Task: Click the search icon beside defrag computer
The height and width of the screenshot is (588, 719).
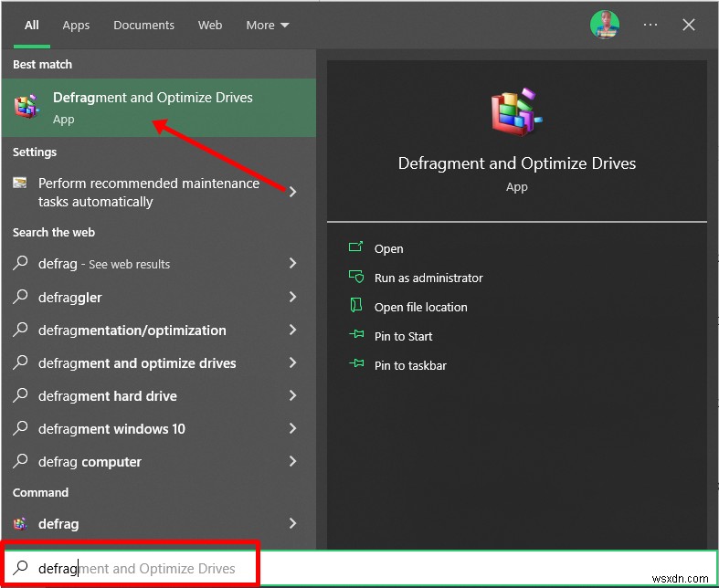Action: 20,461
